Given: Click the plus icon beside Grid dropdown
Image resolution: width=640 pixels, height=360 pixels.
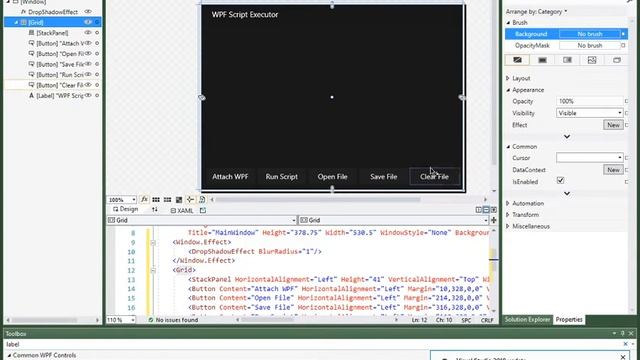Looking at the screenshot, I should tap(493, 220).
